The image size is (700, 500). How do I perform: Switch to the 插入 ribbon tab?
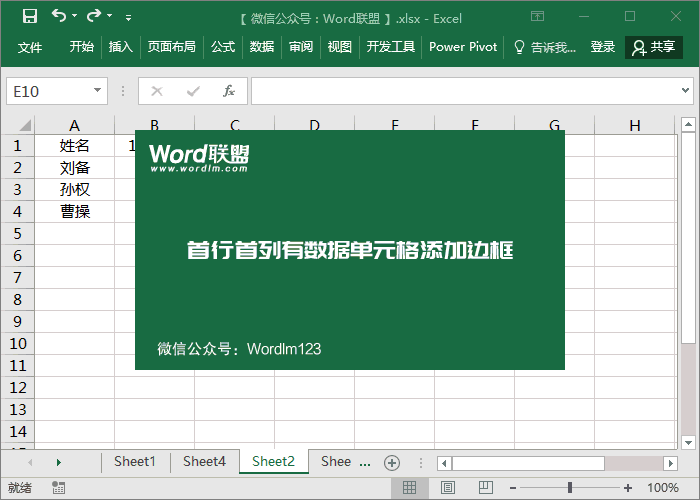pos(121,46)
